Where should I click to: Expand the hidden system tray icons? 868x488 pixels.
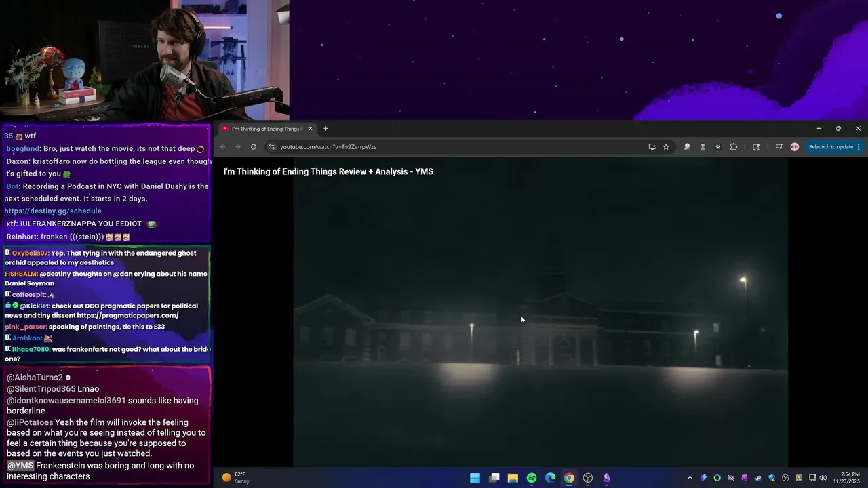click(690, 478)
